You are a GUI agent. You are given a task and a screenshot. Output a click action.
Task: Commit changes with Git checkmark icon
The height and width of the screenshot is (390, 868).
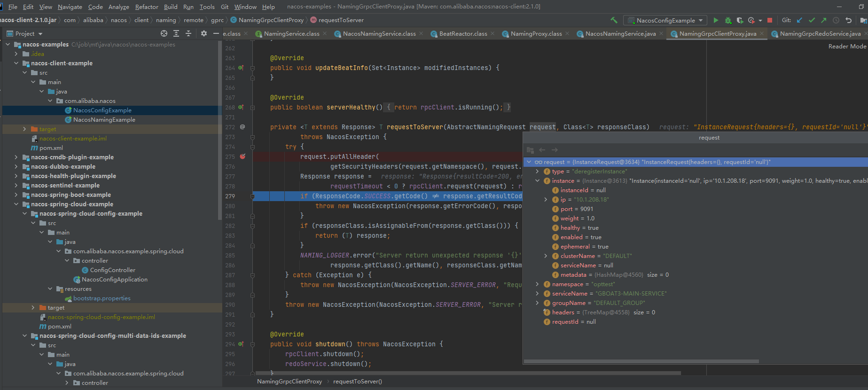coord(812,20)
